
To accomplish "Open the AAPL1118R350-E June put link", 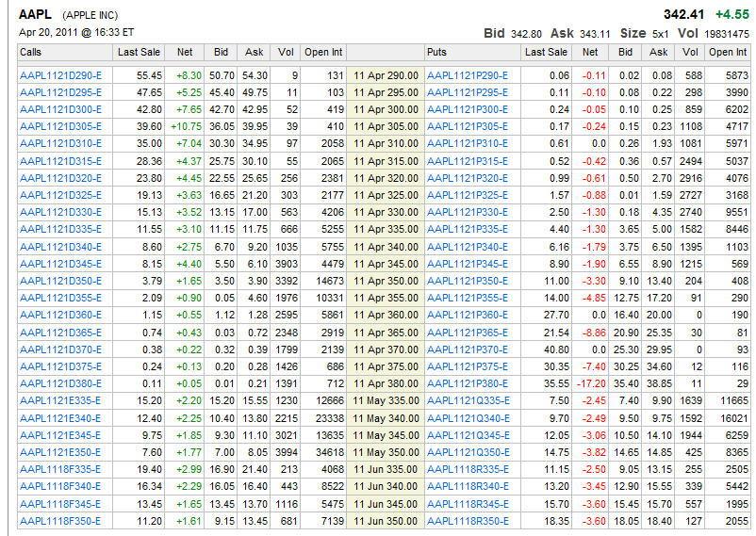I will click(x=468, y=520).
